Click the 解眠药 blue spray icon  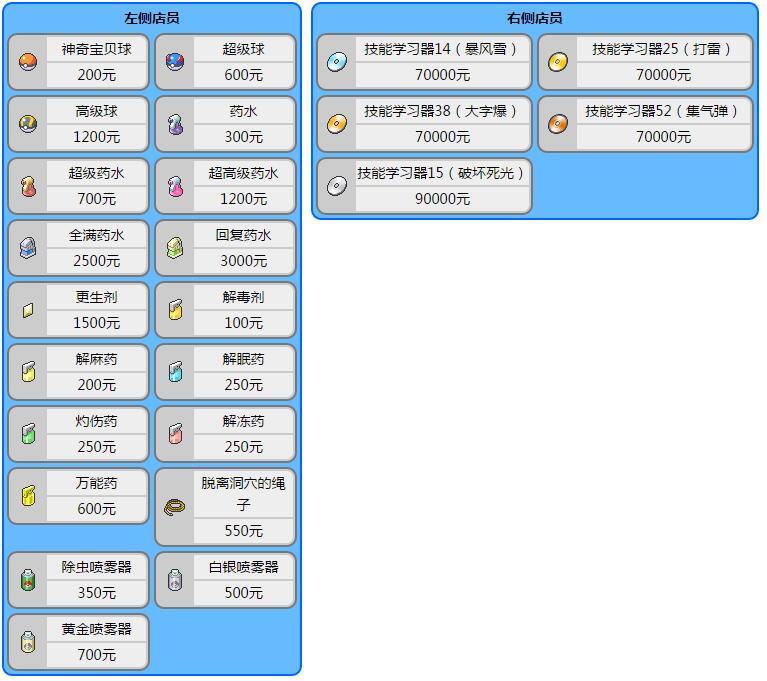pyautogui.click(x=175, y=372)
